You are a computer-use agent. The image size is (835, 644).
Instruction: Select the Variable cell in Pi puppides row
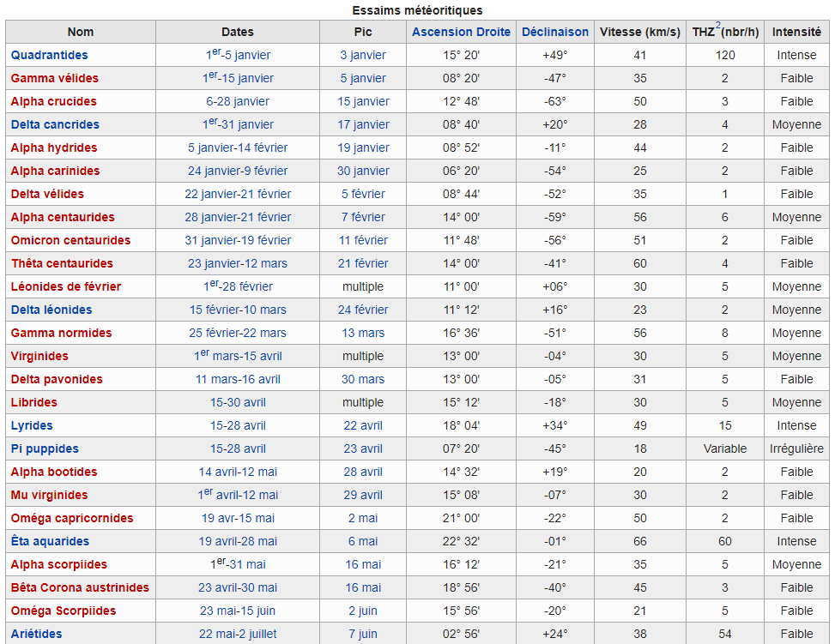(725, 448)
